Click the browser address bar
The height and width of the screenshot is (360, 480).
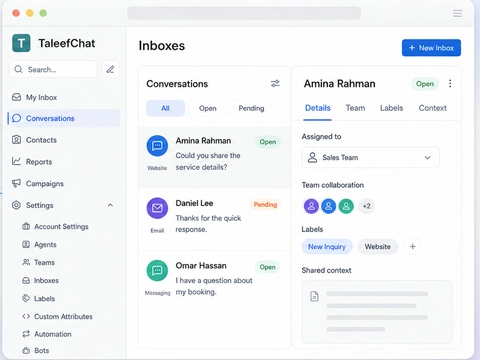click(244, 13)
